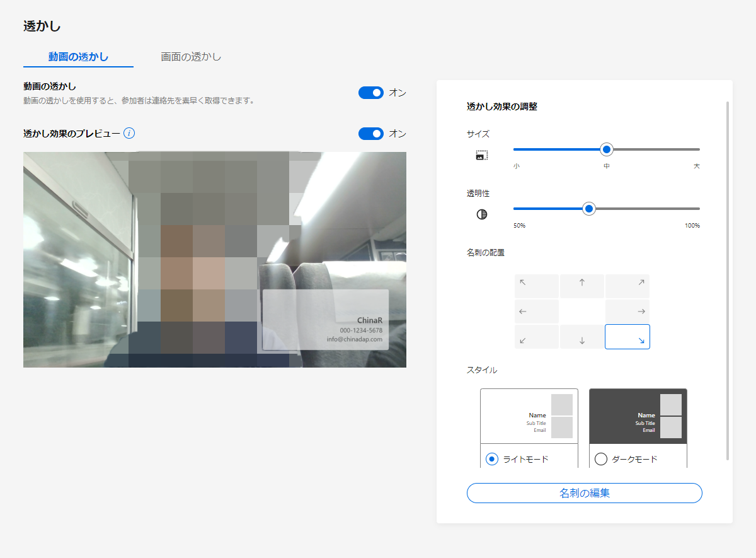Turn off the 動画の透かし toggle
Image resolution: width=756 pixels, height=558 pixels.
(371, 93)
